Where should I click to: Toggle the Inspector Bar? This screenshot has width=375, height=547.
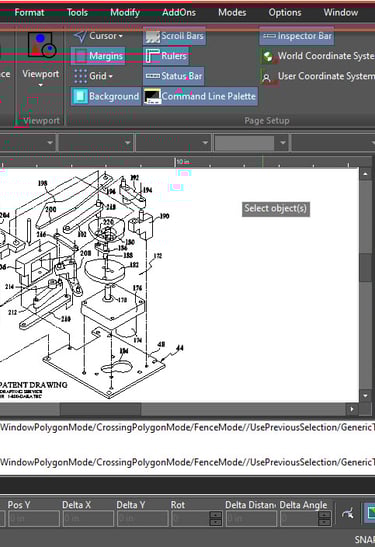click(x=297, y=36)
